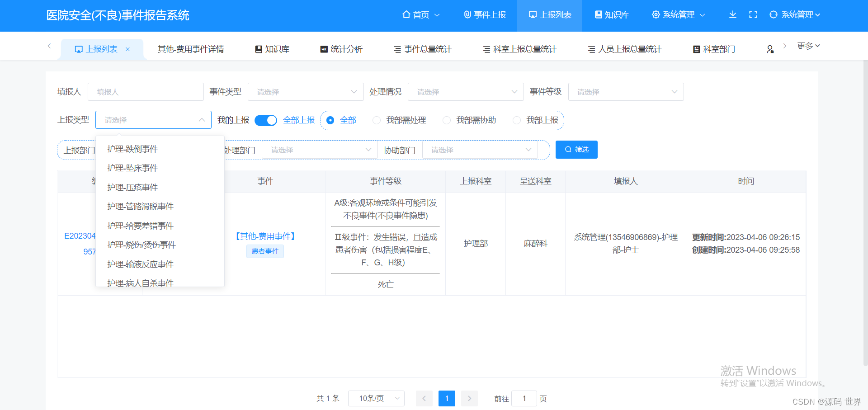Click the vertical page scrollbar
The height and width of the screenshot is (410, 868).
865,213
